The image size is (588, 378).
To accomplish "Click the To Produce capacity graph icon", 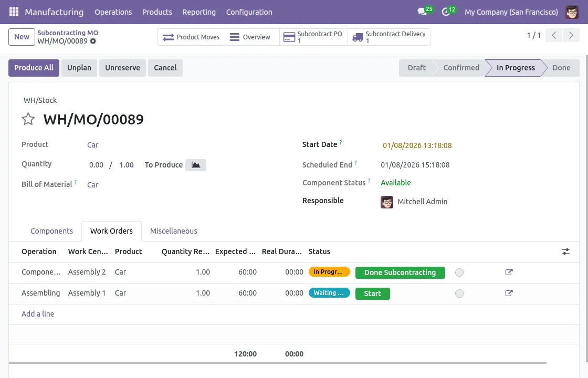I will click(195, 164).
